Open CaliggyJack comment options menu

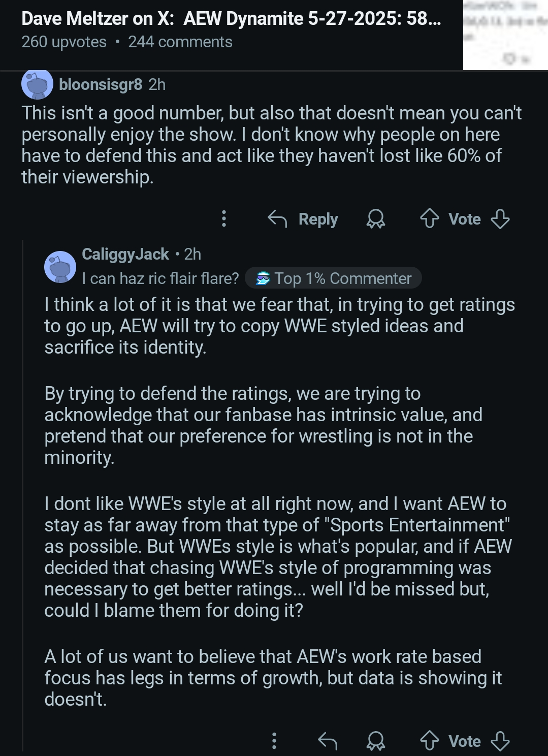[x=274, y=741]
